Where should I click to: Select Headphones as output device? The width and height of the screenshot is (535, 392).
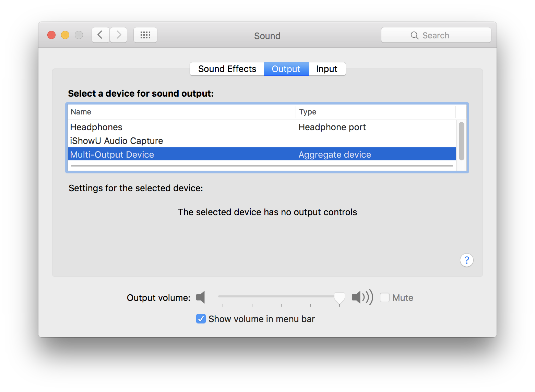tap(96, 127)
